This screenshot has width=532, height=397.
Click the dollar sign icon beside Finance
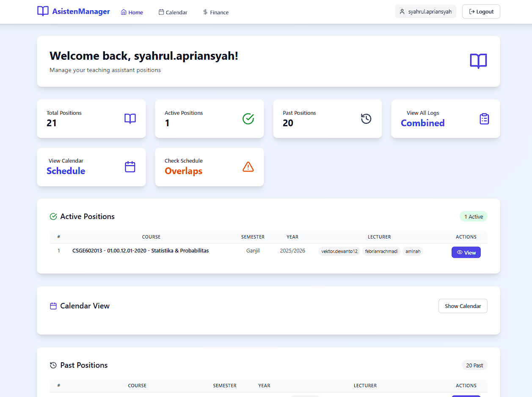(205, 12)
